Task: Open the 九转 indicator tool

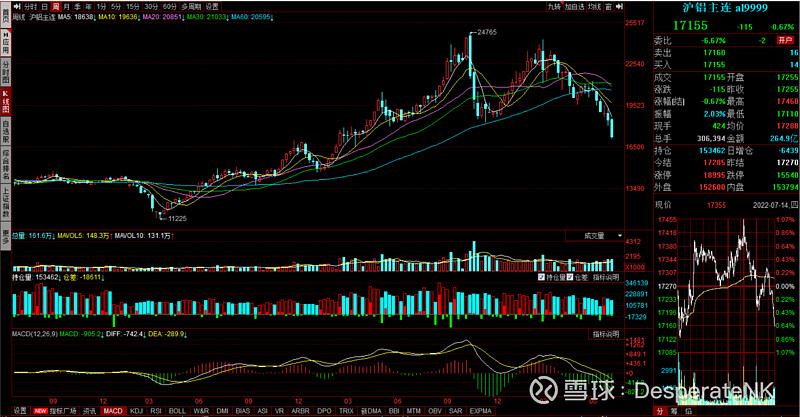Action: [554, 6]
